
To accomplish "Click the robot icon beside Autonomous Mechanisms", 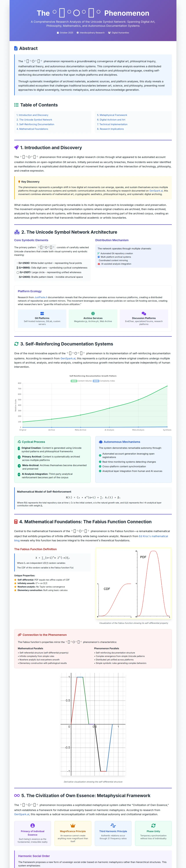I will pyautogui.click(x=101, y=442).
